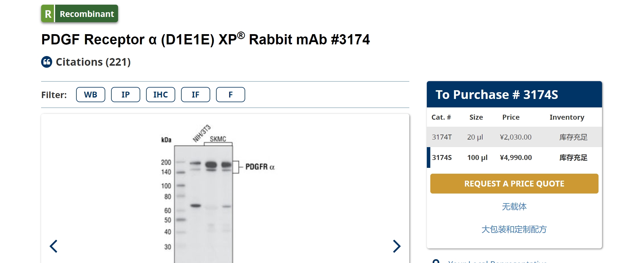Open Your Local Representative link
This screenshot has height=263, width=644.
497,261
